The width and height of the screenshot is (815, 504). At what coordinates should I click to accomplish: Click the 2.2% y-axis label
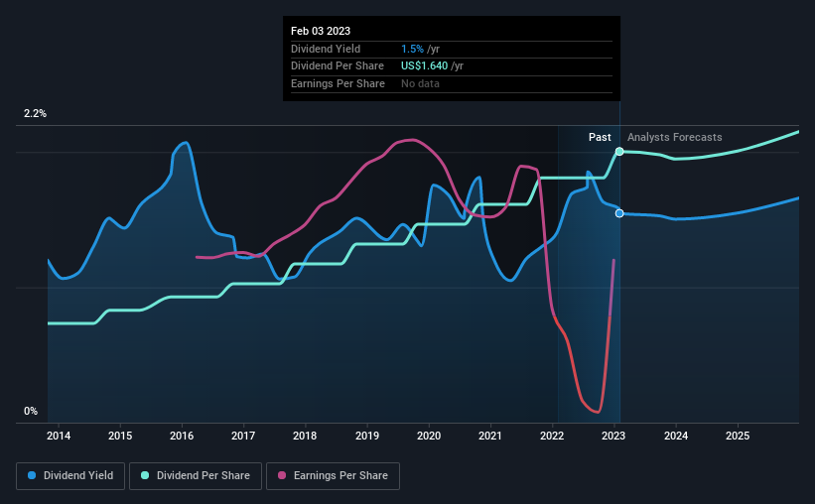[x=35, y=113]
